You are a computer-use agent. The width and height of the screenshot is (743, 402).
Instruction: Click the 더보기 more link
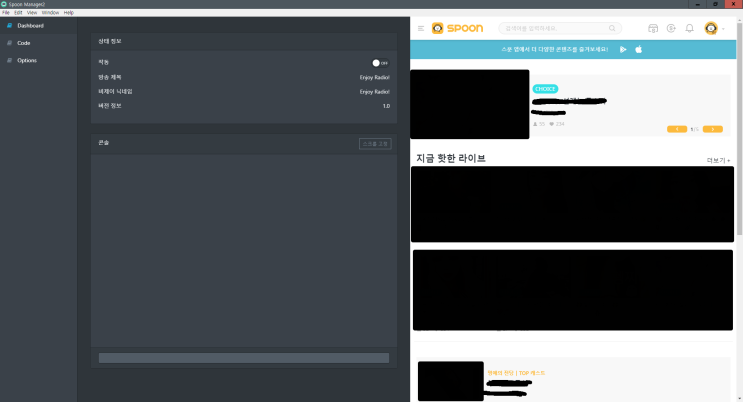pyautogui.click(x=718, y=160)
